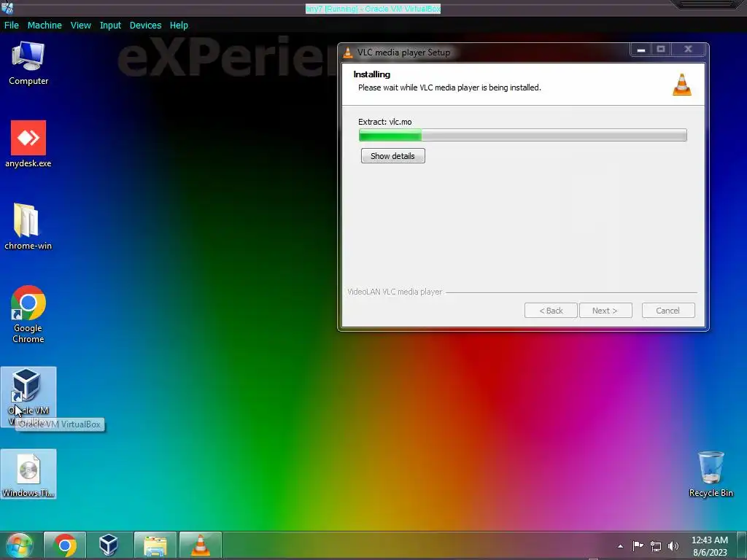
Task: Click the disabled Back button
Action: click(551, 311)
